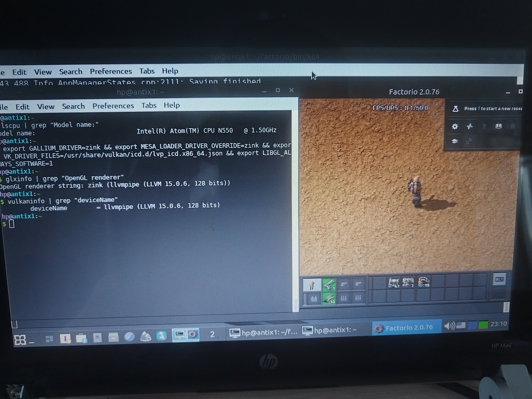Screen dimensions: 532x399
Task: Select the character slot in Factorio
Action: coord(312,285)
